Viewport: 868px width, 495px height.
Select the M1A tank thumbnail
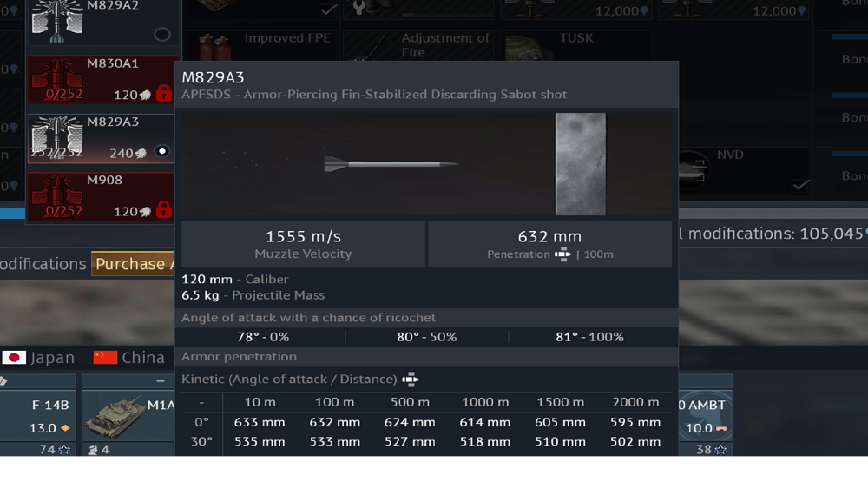click(115, 416)
